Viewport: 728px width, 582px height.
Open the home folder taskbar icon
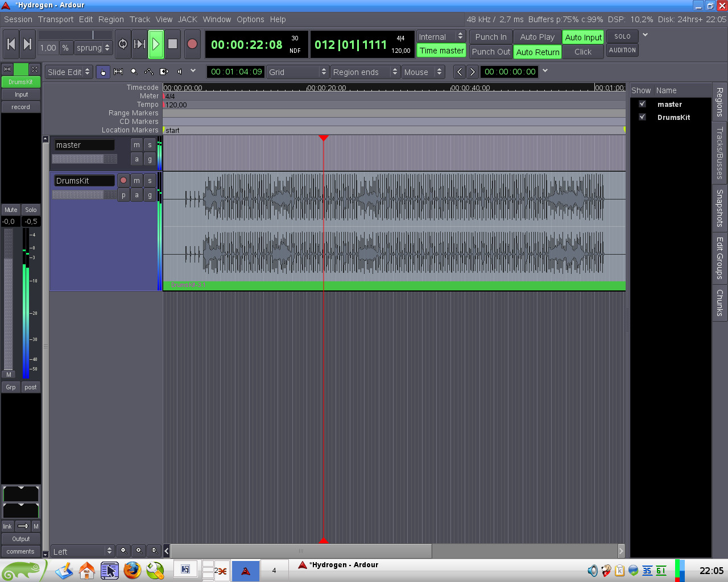[x=87, y=570]
